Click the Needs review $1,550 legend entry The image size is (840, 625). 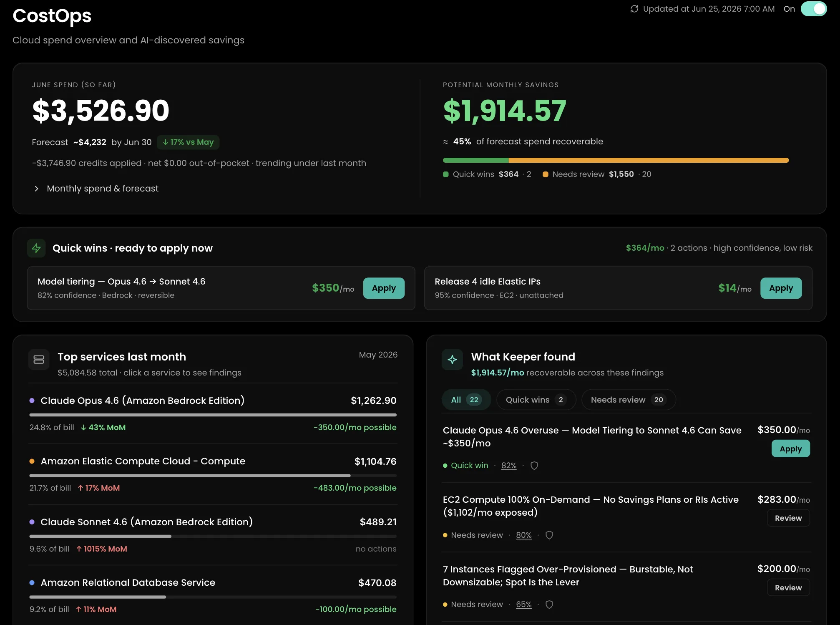(x=597, y=174)
